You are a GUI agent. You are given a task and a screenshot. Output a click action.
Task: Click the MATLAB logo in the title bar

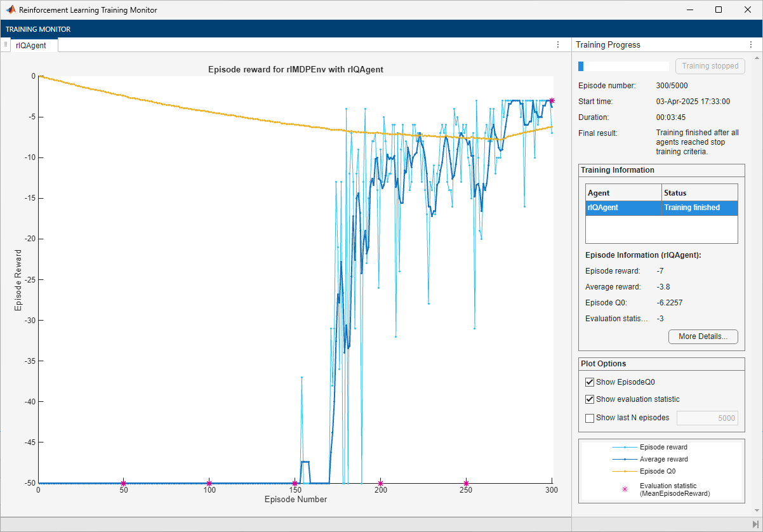tap(10, 10)
